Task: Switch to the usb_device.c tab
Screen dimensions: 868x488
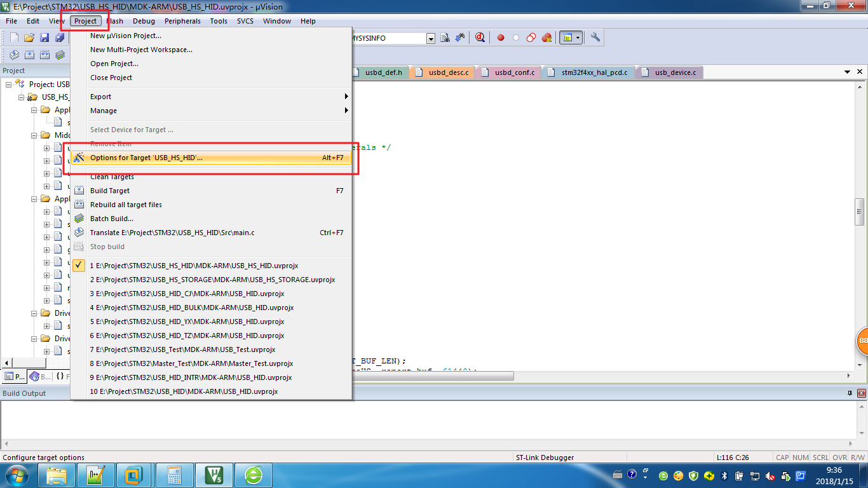Action: [x=670, y=72]
